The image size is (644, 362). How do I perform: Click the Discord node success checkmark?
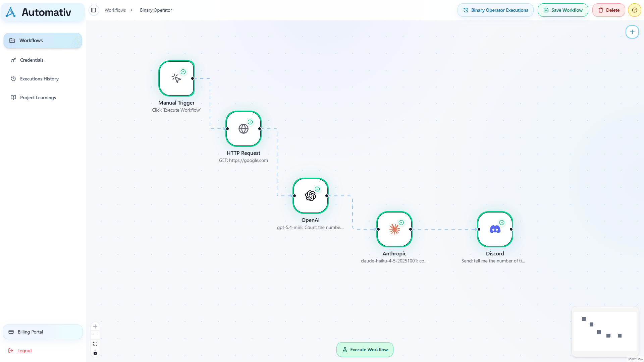pyautogui.click(x=502, y=223)
